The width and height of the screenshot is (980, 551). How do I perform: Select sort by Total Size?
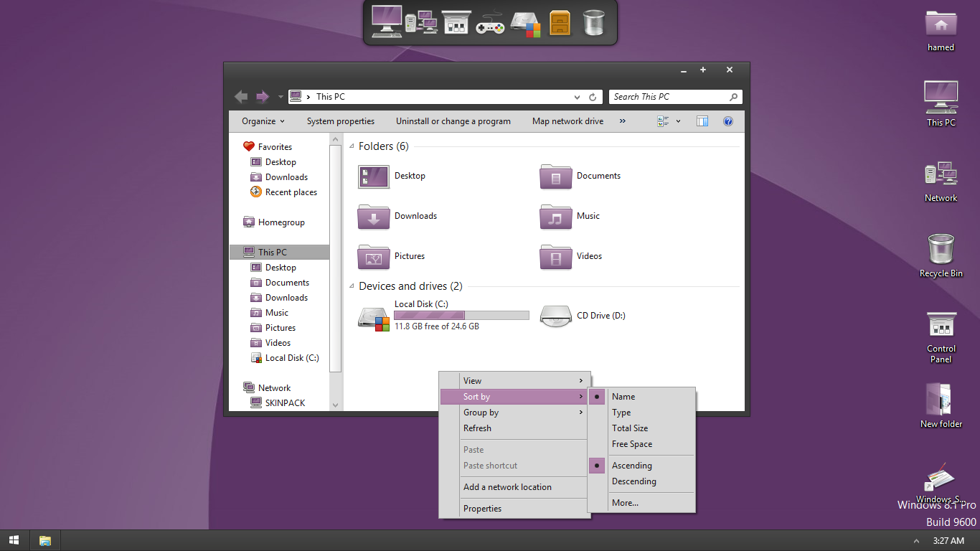629,428
